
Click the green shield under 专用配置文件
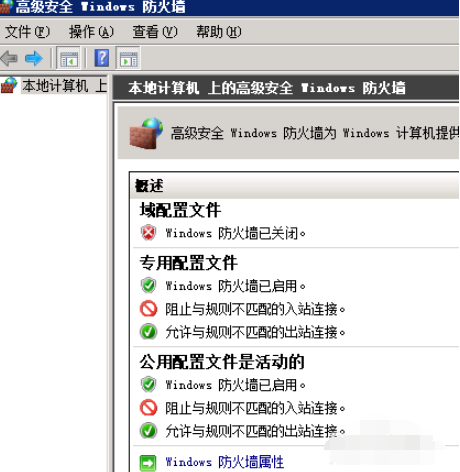pos(148,285)
